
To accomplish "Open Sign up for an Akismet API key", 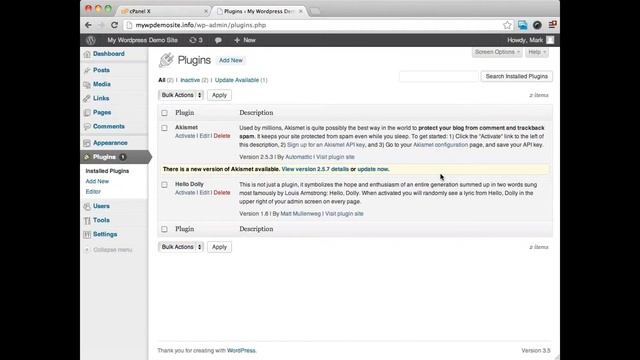I will [x=326, y=145].
